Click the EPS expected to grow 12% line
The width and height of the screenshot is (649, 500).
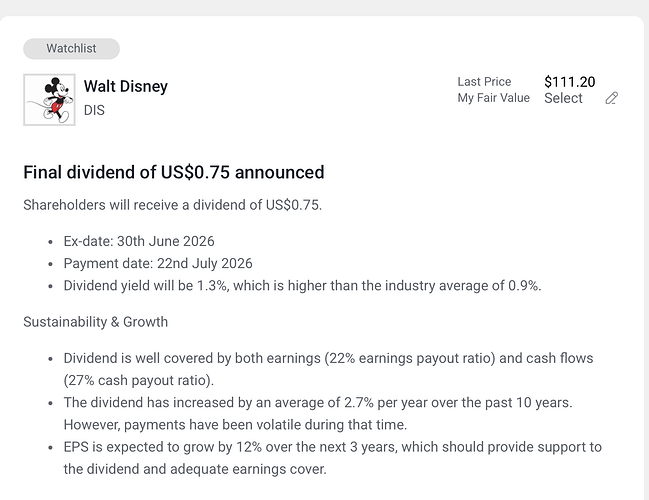(x=332, y=446)
